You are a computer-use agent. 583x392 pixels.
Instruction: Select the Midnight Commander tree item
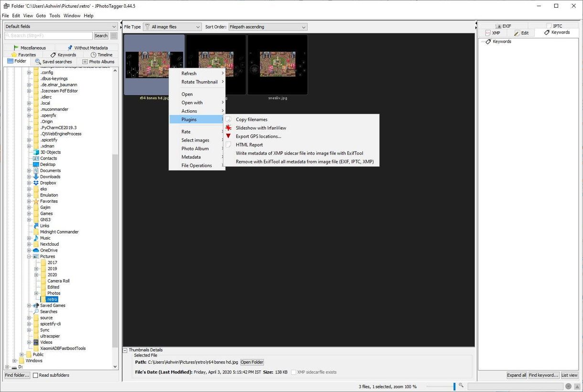pyautogui.click(x=59, y=232)
